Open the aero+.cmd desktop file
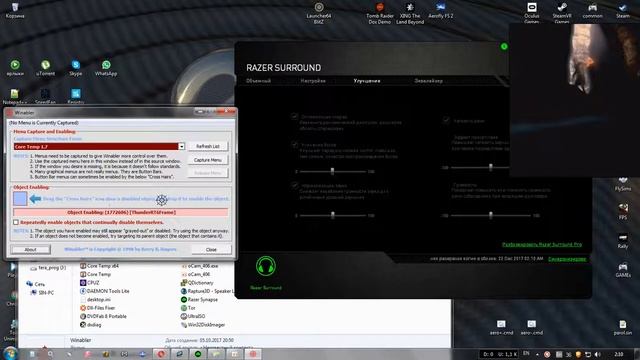 tap(501, 327)
